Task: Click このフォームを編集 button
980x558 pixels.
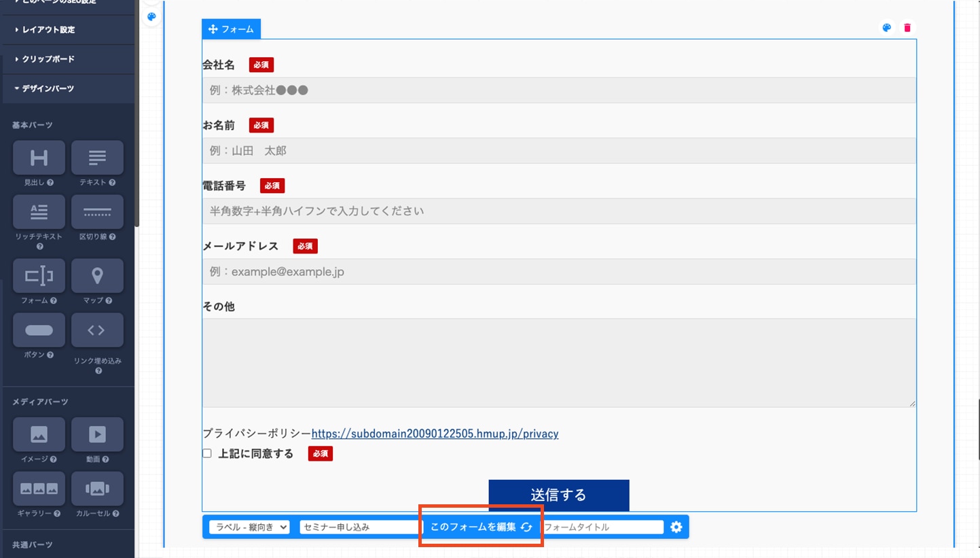Action: [481, 527]
